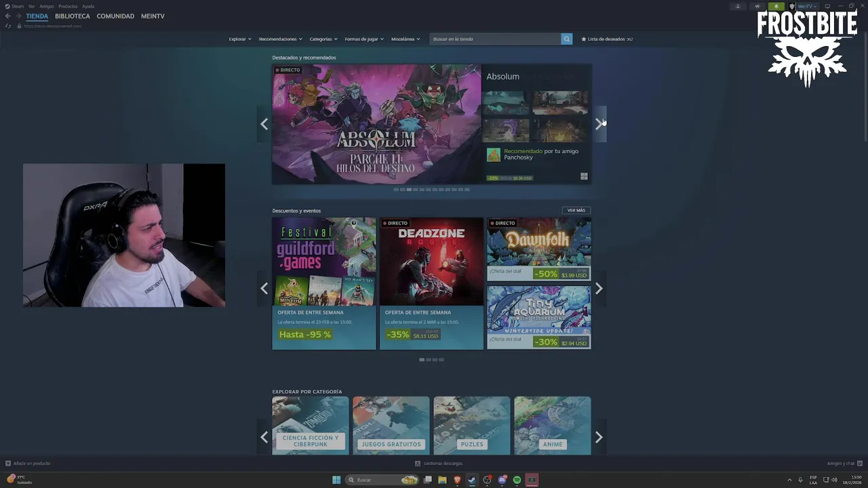This screenshot has width=868, height=488.
Task: Click the Task View taskbar icon
Action: tap(428, 480)
